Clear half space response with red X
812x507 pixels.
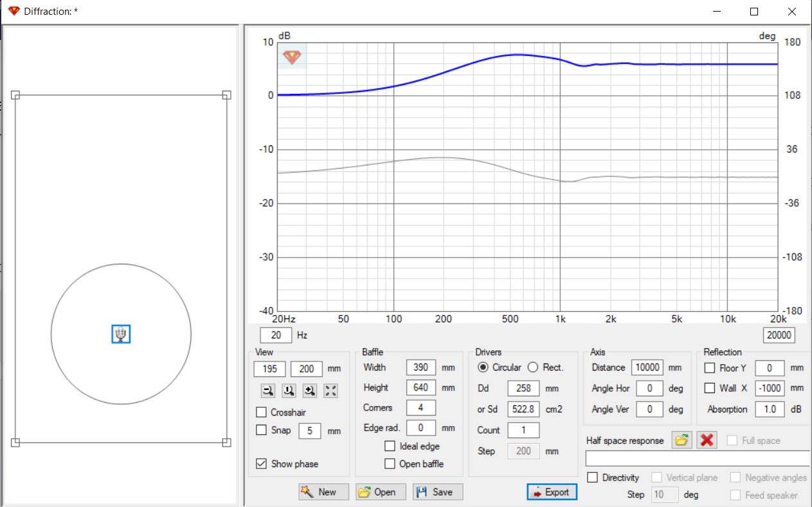click(x=707, y=440)
